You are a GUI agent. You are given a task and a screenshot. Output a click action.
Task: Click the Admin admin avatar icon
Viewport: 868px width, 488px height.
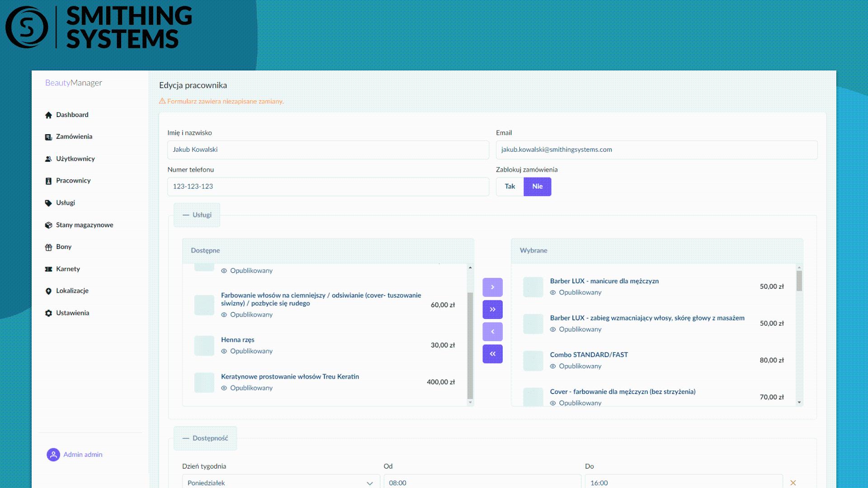(53, 455)
